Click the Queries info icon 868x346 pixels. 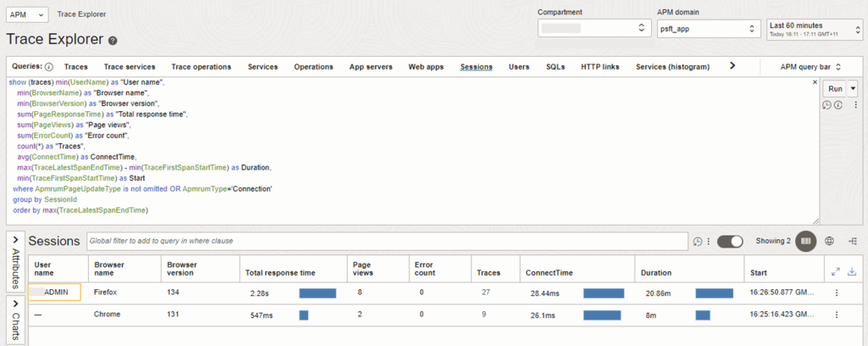pyautogui.click(x=48, y=67)
